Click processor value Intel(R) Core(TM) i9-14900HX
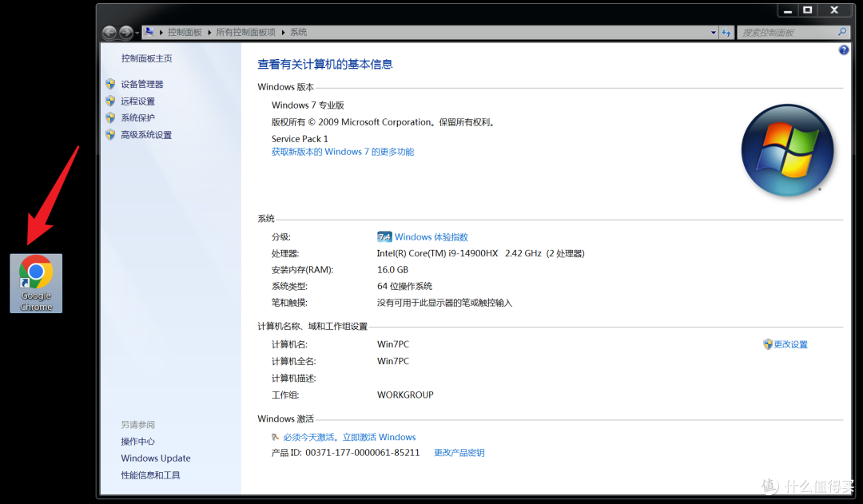 point(437,254)
